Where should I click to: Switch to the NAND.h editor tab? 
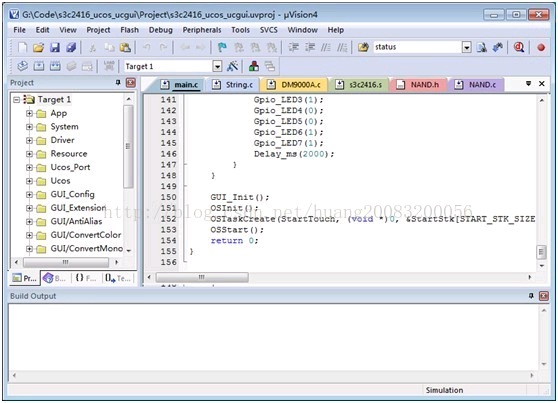coord(418,85)
